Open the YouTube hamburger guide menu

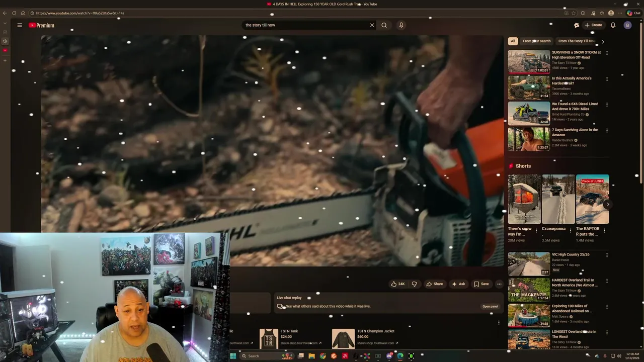point(20,25)
